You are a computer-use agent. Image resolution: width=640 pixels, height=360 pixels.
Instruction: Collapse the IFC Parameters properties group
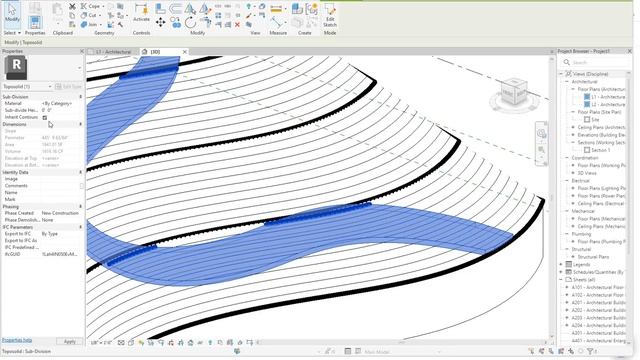coord(80,227)
